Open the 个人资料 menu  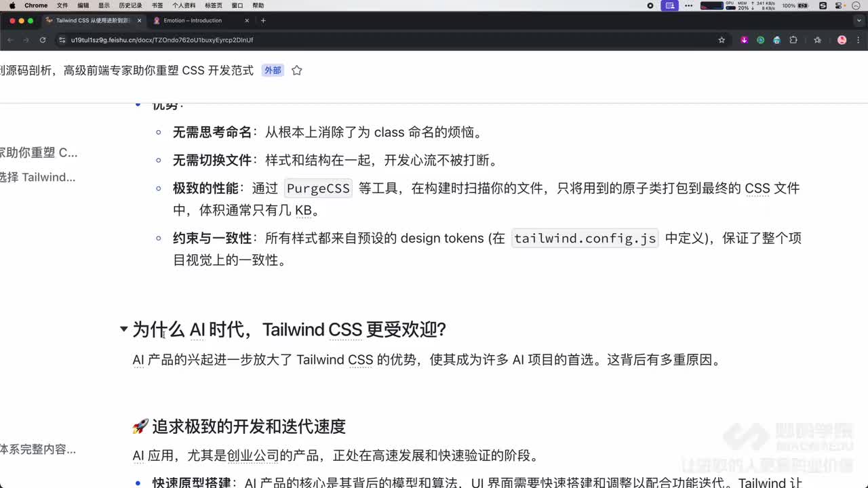(x=184, y=5)
